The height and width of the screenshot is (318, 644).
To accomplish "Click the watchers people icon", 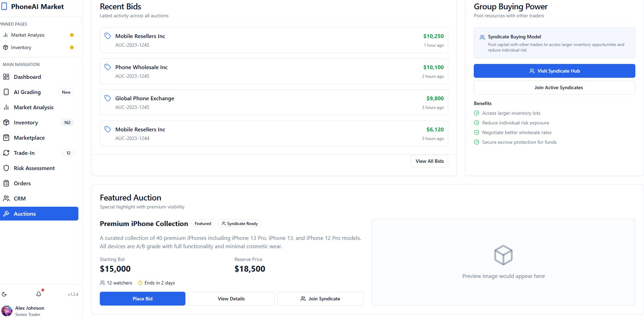I will pos(103,283).
